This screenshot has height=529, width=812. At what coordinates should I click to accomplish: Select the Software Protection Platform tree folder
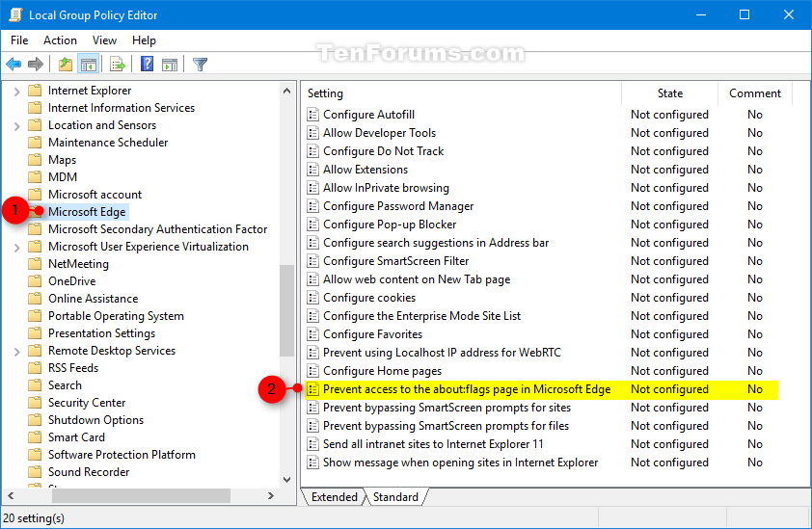(122, 455)
